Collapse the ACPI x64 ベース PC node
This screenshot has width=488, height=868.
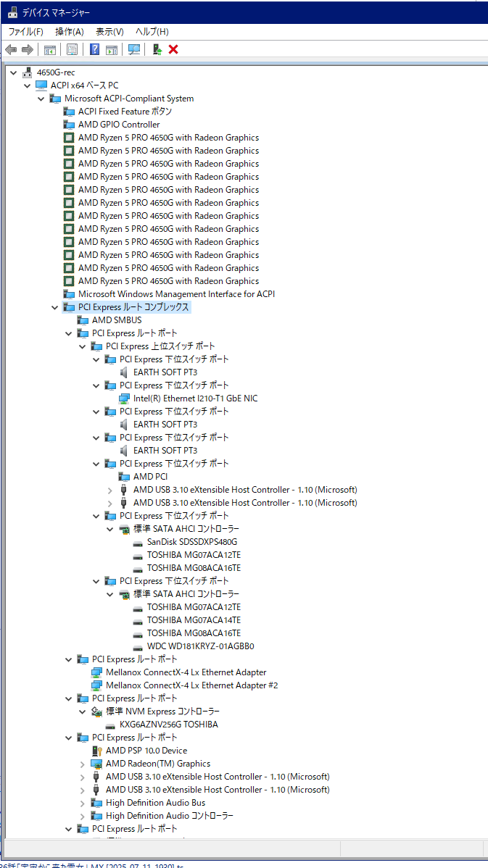point(27,85)
